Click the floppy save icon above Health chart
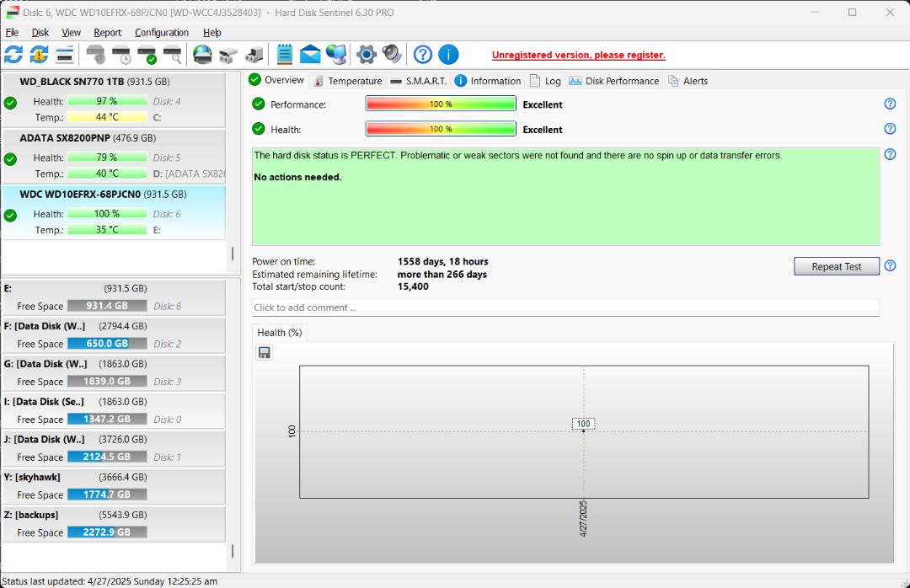 pyautogui.click(x=264, y=352)
